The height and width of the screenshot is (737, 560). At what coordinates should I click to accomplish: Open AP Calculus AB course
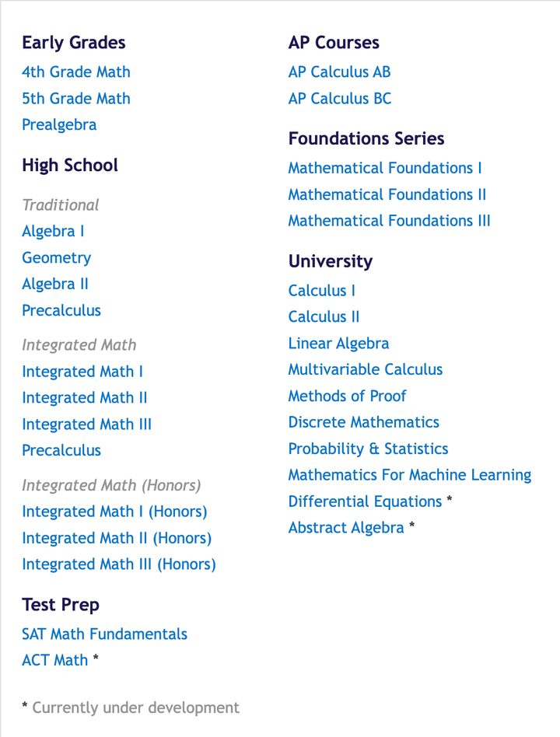pos(339,72)
